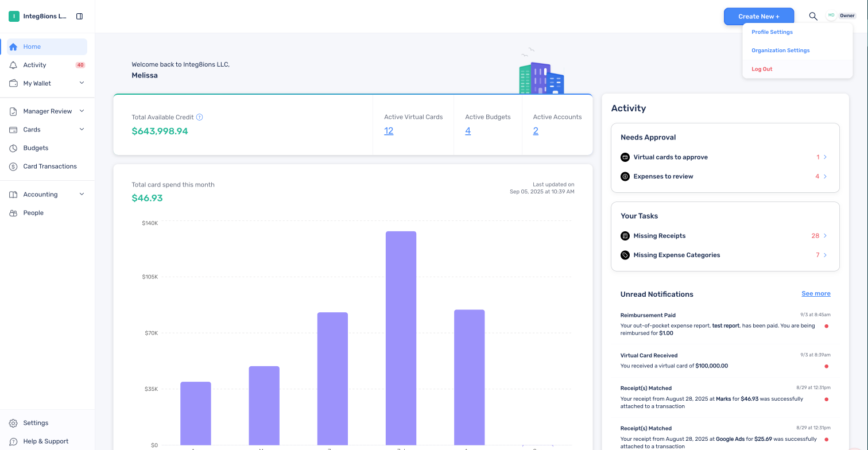Open Budgets via the pie chart icon

[13, 148]
